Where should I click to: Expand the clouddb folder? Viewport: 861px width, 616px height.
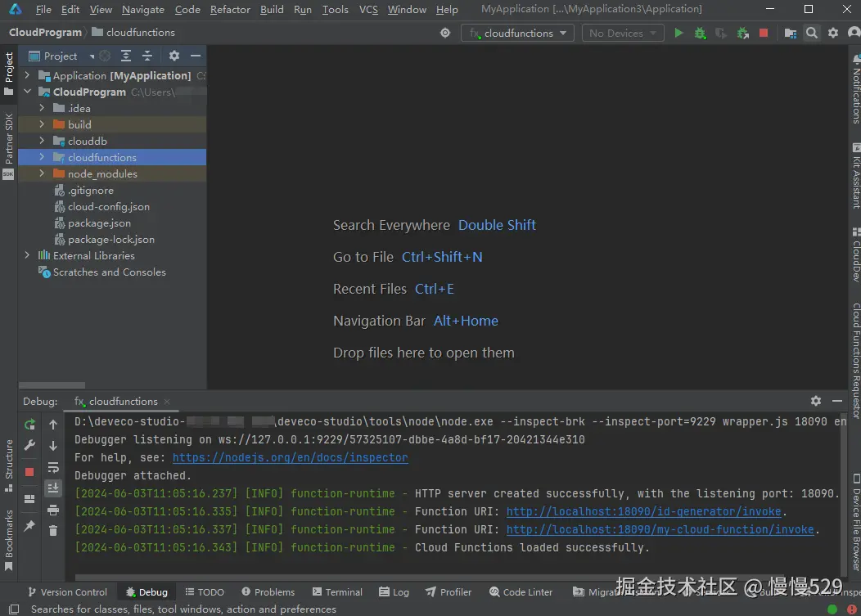42,141
